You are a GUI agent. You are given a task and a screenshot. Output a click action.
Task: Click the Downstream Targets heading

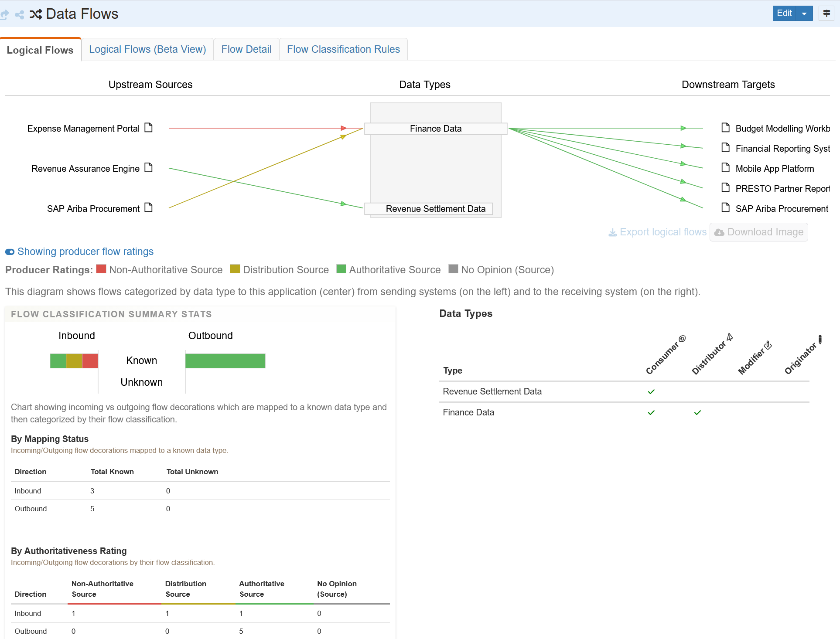pos(728,85)
